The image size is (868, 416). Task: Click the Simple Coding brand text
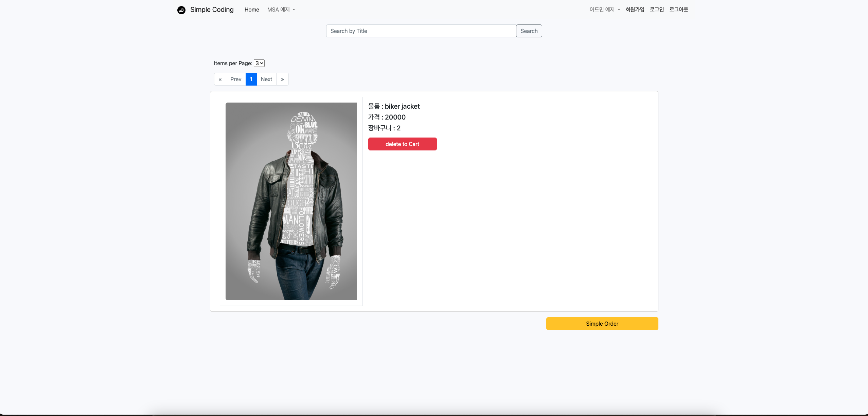point(212,10)
